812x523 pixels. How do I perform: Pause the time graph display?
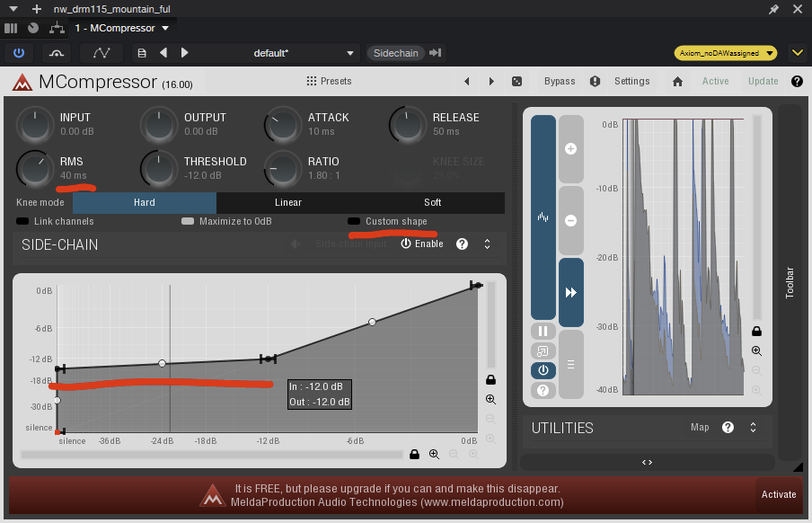click(x=543, y=331)
